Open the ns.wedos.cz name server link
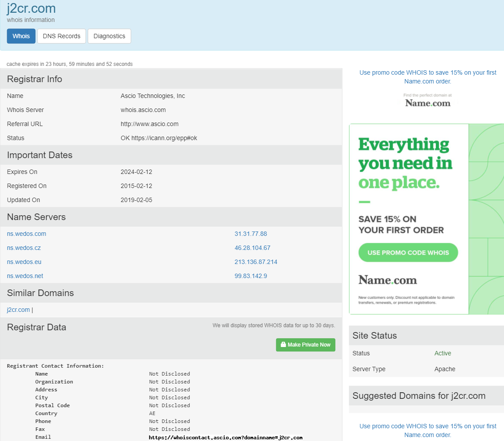 pos(24,248)
